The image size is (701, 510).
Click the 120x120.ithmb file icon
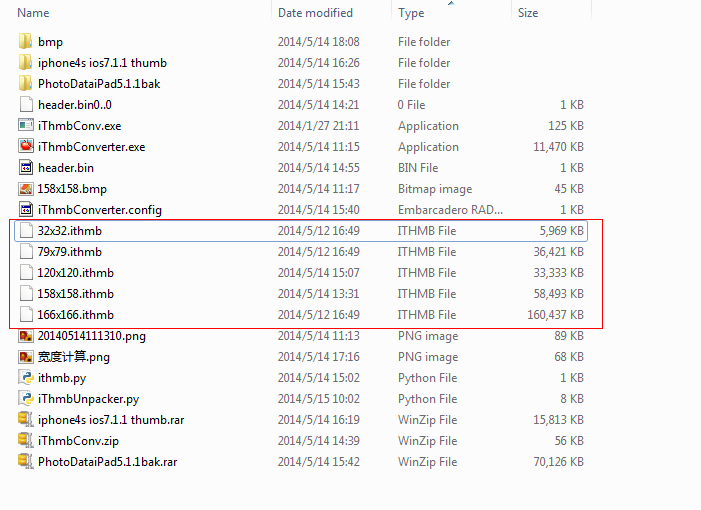pos(26,273)
